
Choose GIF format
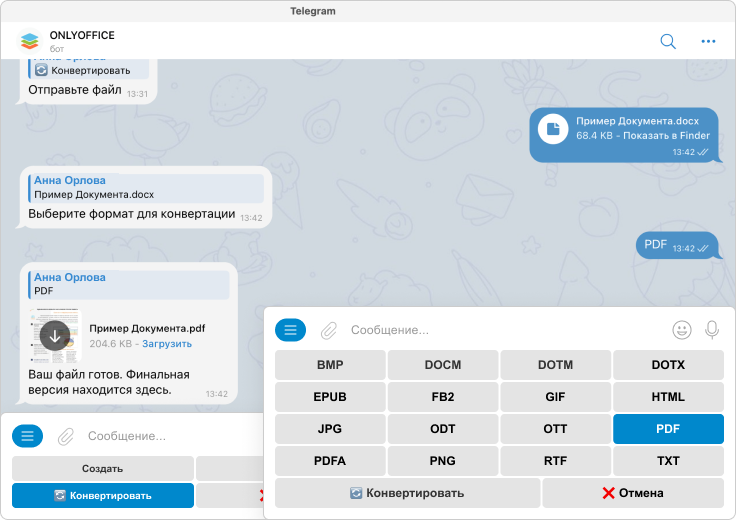coord(555,397)
